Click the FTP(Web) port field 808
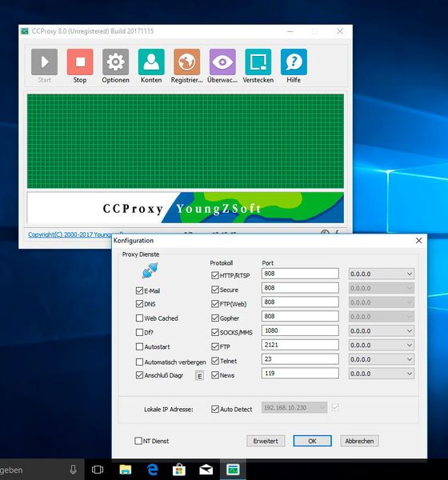 point(300,302)
